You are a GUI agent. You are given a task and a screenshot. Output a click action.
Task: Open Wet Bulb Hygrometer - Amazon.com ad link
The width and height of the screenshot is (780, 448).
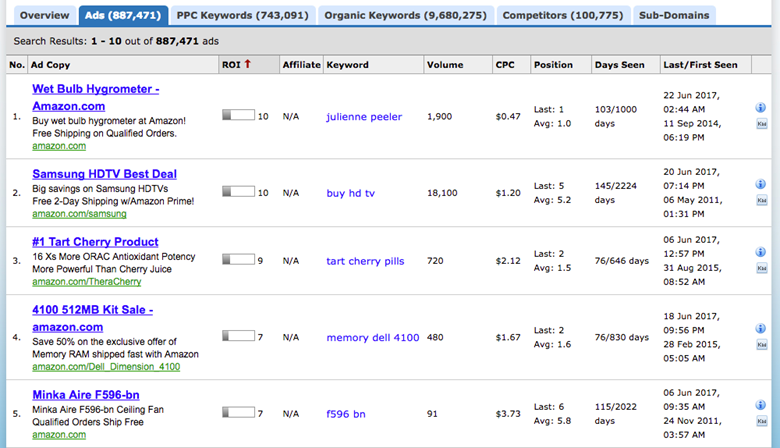pos(96,97)
